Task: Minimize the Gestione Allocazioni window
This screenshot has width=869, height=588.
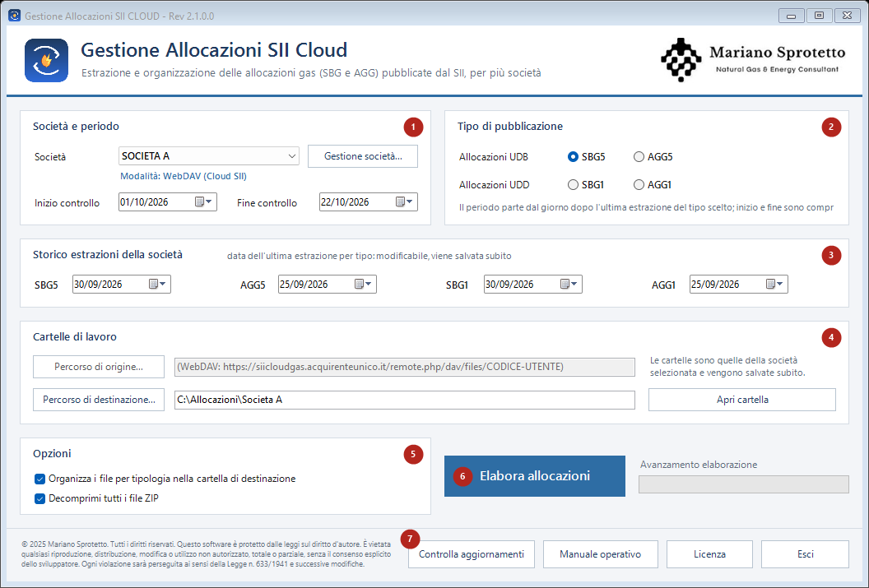Action: (x=792, y=16)
